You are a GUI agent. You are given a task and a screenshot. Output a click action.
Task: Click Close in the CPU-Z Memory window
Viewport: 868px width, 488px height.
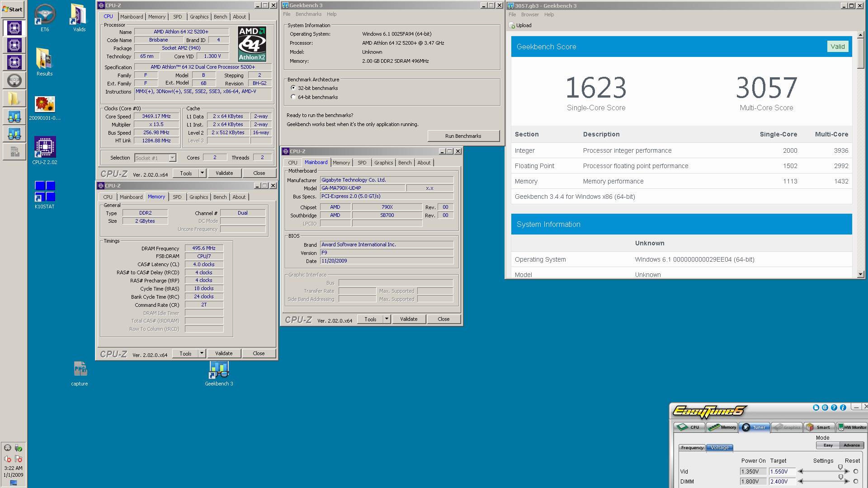tap(259, 353)
